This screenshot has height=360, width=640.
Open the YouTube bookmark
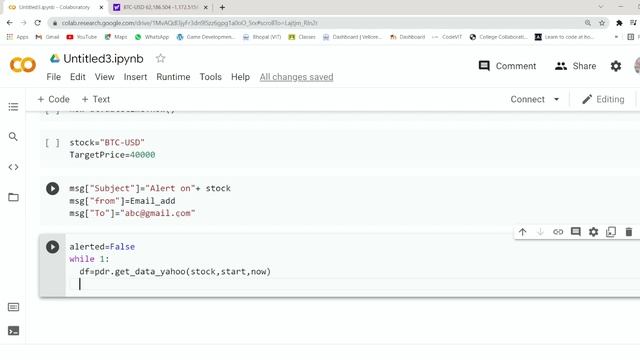(x=82, y=37)
